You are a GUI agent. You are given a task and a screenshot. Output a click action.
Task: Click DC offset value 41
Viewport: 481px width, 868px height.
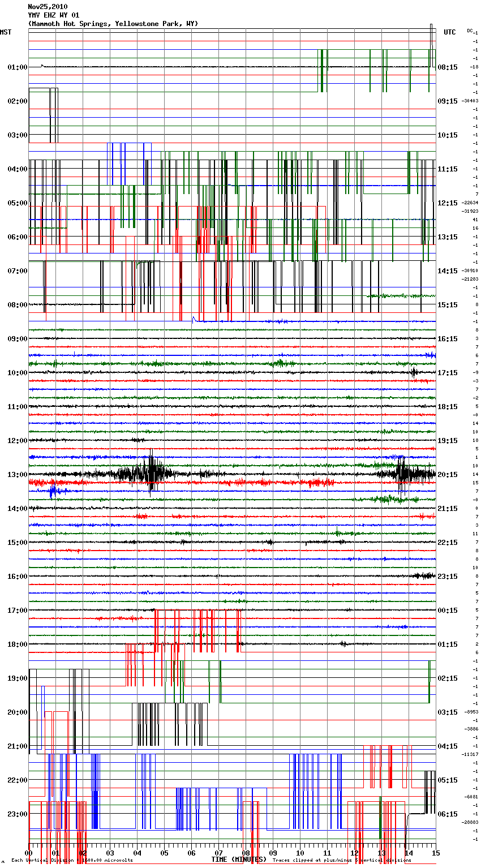pos(475,220)
